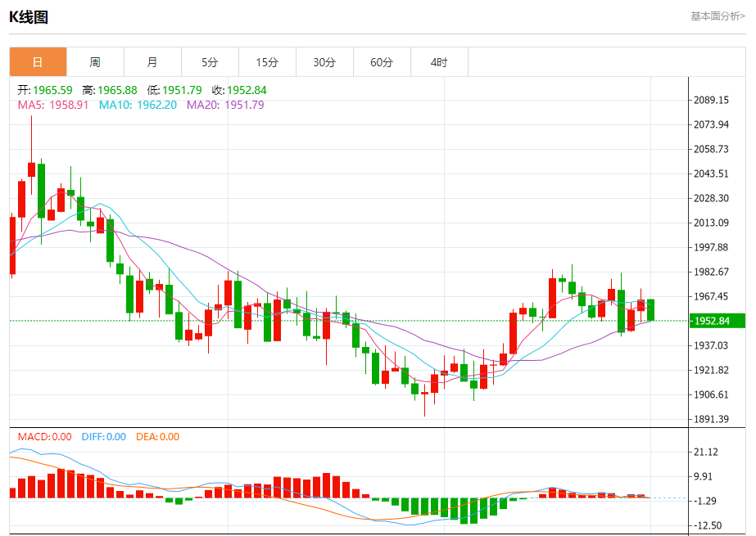Click the 2058.73 price axis label
The width and height of the screenshot is (756, 536).
pyautogui.click(x=711, y=149)
